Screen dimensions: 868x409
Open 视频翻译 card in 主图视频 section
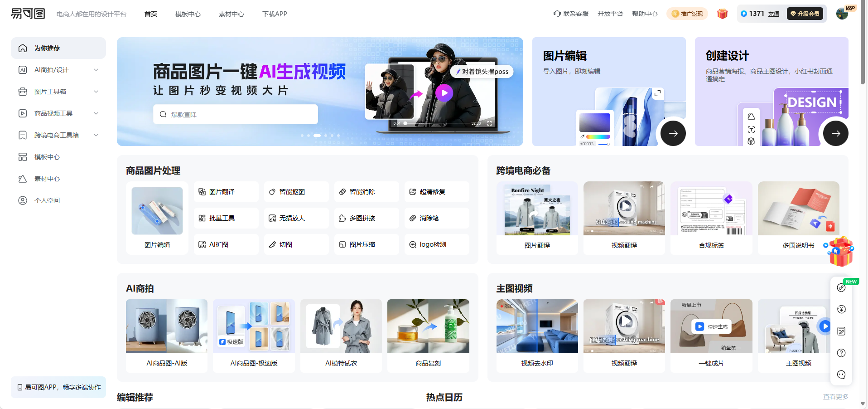tap(624, 336)
